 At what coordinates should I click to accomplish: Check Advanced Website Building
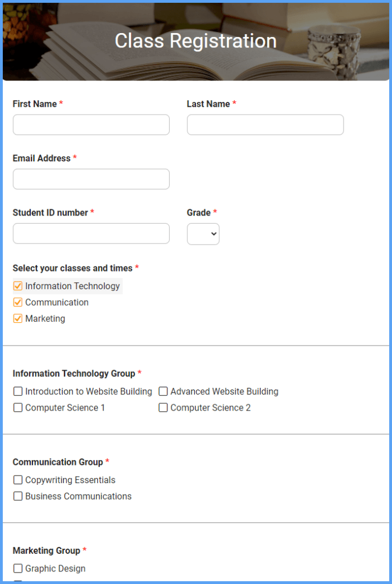click(x=163, y=391)
